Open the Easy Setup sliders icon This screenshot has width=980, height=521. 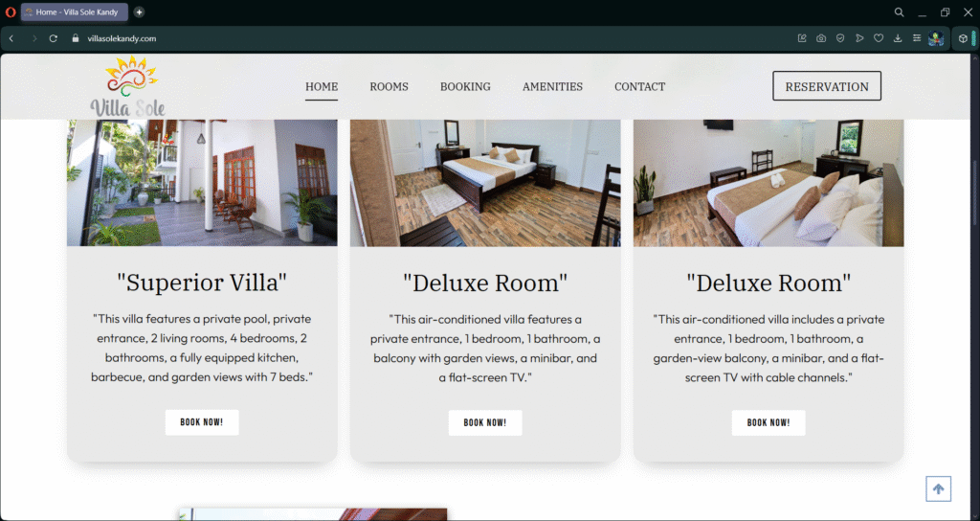917,38
